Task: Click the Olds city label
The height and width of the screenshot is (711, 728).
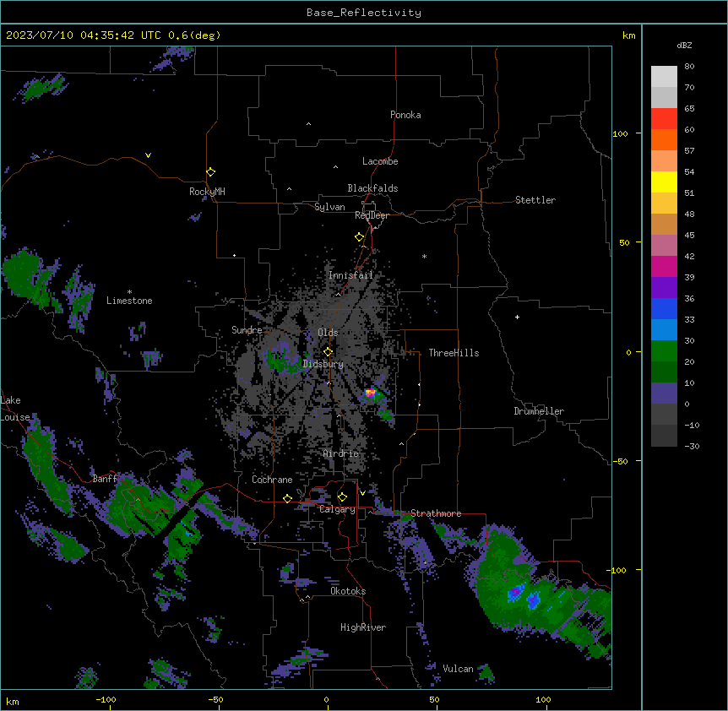Action: (328, 333)
